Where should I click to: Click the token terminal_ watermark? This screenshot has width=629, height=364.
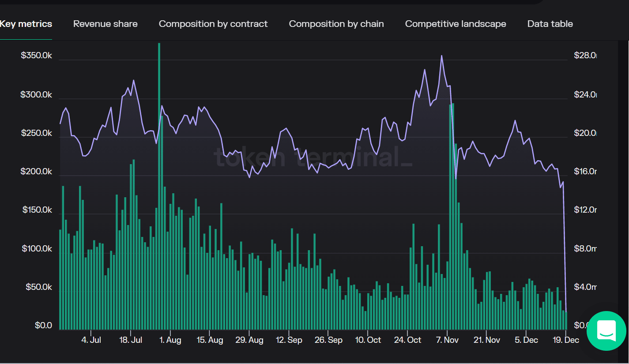[x=313, y=157]
